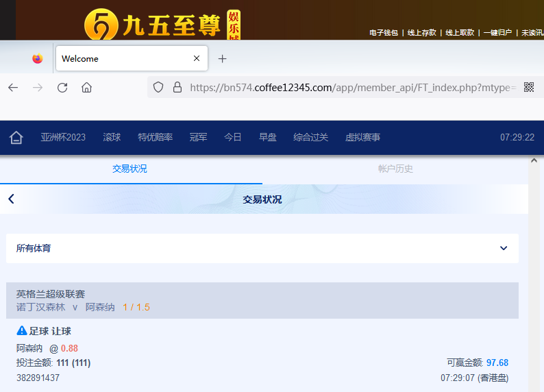
Task: Open the QR code icon in the address bar
Action: click(528, 87)
